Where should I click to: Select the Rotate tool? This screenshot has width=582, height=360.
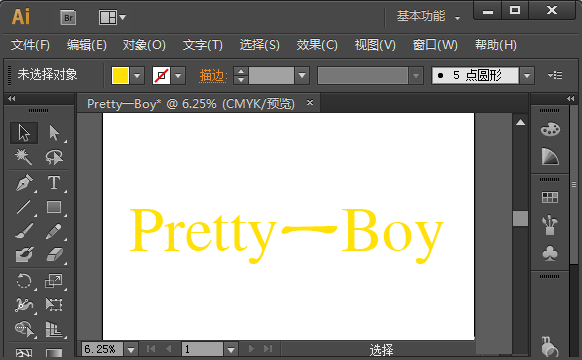coord(24,281)
